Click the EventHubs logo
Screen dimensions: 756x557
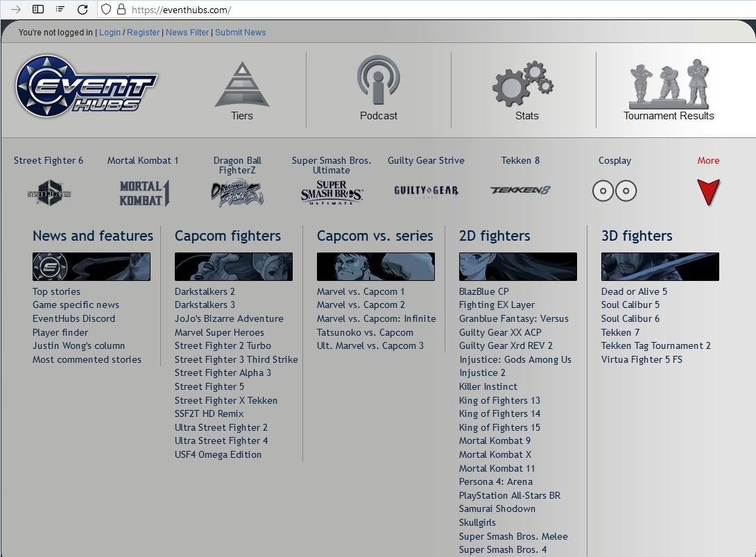pos(86,87)
